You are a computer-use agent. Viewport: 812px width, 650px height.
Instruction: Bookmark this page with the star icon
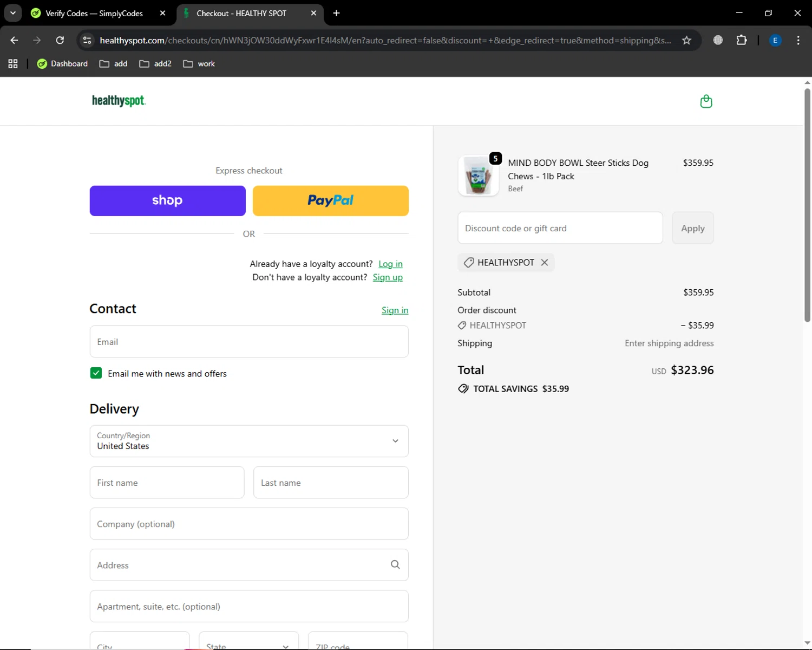(686, 40)
